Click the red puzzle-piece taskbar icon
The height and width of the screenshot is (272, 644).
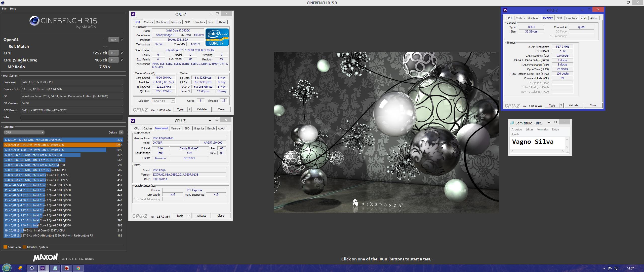67,268
